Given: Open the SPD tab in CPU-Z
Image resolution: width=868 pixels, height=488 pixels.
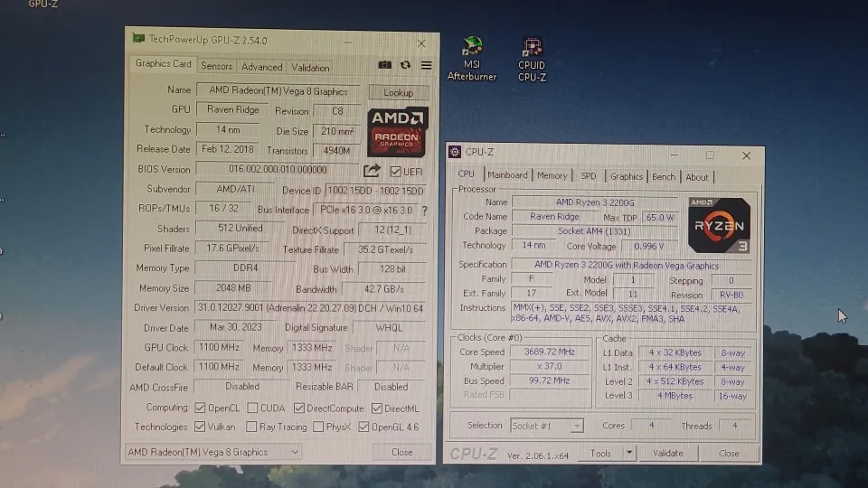Looking at the screenshot, I should tap(589, 176).
